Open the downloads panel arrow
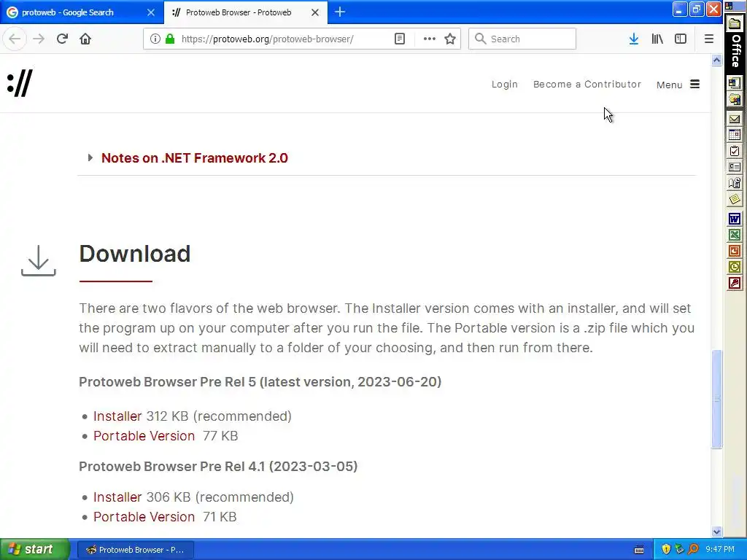Screen dimensions: 747x560 click(634, 39)
